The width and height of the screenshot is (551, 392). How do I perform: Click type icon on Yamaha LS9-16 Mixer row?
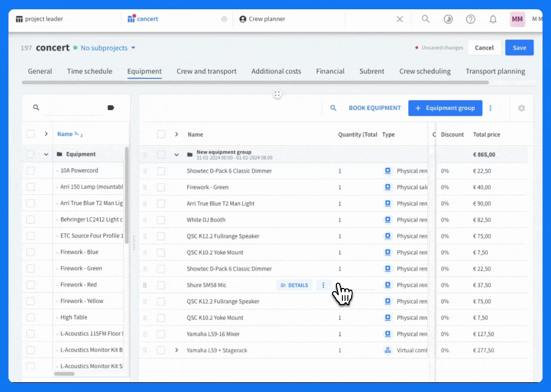[388, 334]
